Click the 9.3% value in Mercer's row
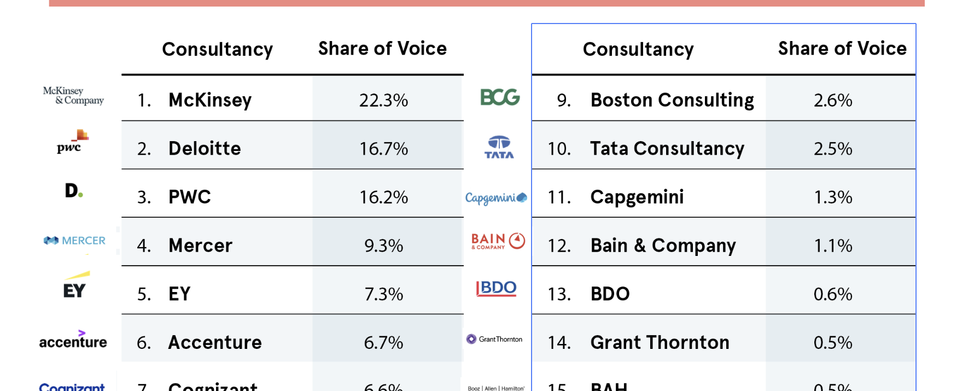Image resolution: width=980 pixels, height=391 pixels. [383, 246]
